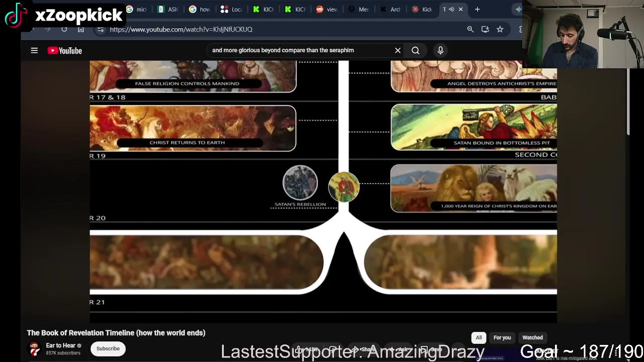Bookmark this page with star icon
The image size is (644, 362).
(x=500, y=29)
